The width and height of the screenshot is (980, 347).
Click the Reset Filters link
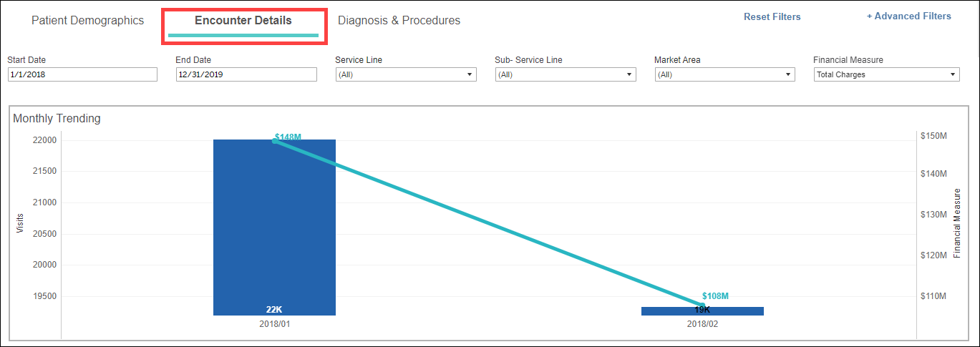772,16
